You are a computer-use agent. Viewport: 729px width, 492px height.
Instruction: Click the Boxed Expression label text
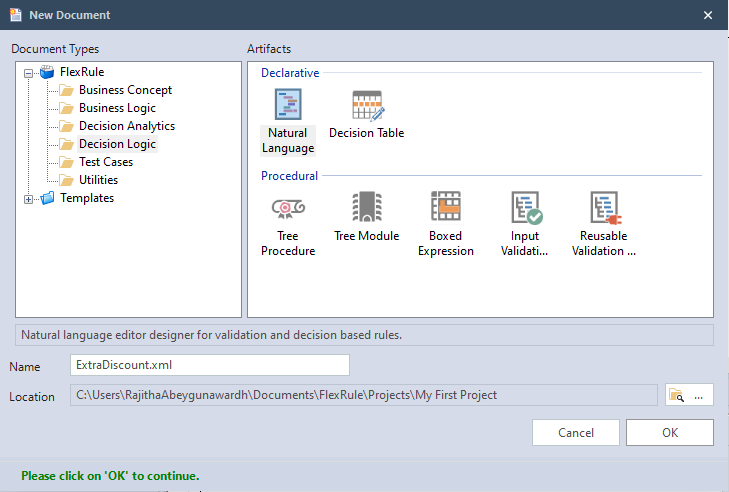[445, 243]
